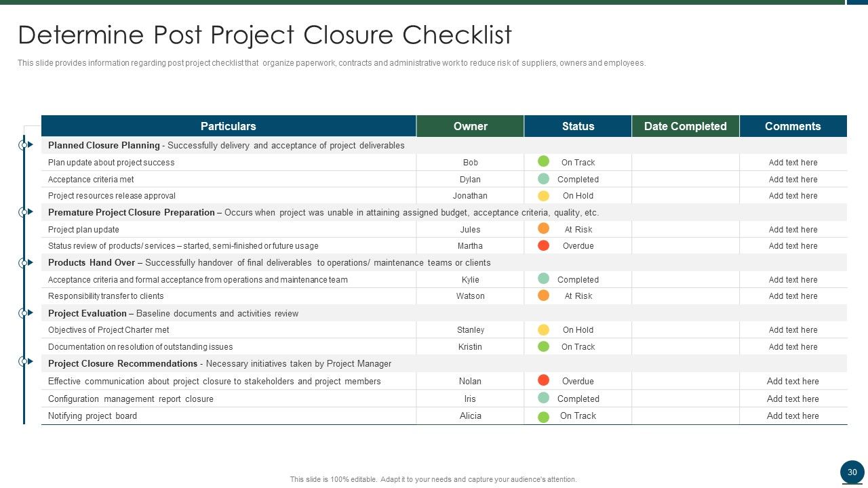868x488 pixels.
Task: Select the Project Closure Recommendations section row
Action: 444,363
